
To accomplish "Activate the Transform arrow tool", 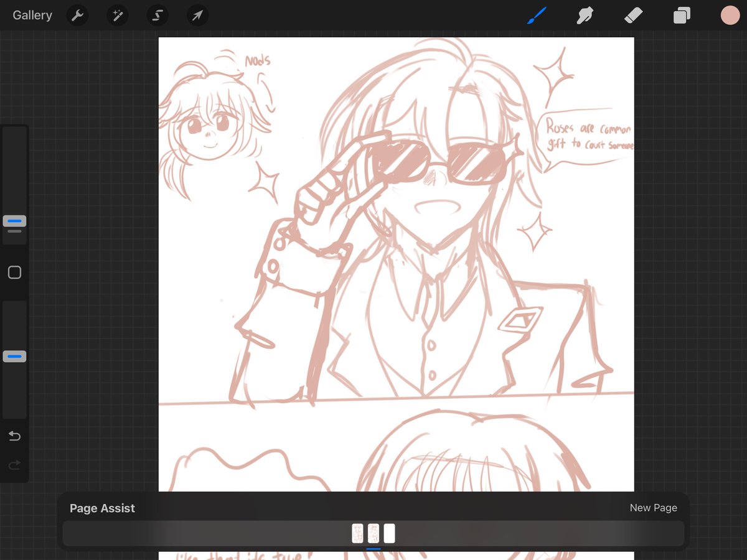I will tap(197, 15).
